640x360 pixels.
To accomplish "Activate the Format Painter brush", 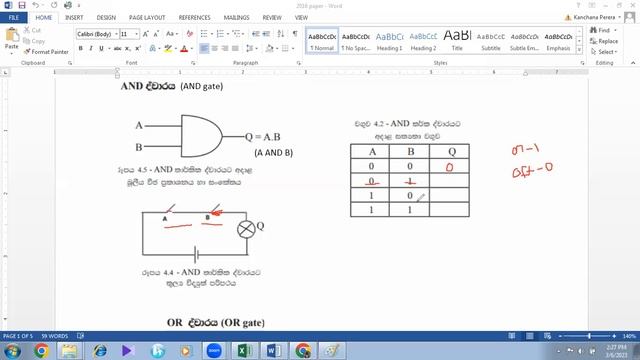I will (46, 52).
